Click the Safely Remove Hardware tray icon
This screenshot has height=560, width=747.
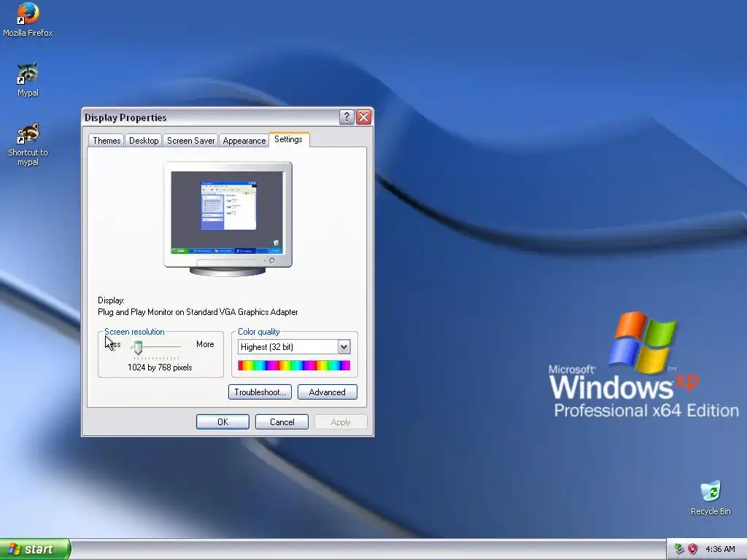pyautogui.click(x=680, y=549)
